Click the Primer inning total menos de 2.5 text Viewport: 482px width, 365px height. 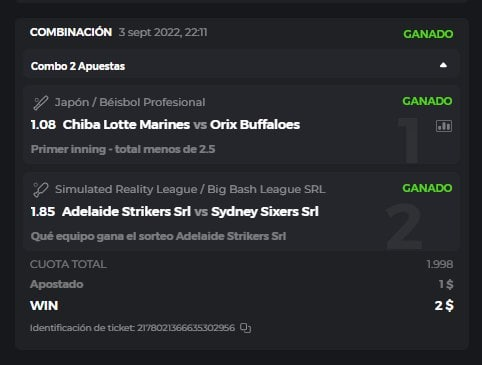123,149
